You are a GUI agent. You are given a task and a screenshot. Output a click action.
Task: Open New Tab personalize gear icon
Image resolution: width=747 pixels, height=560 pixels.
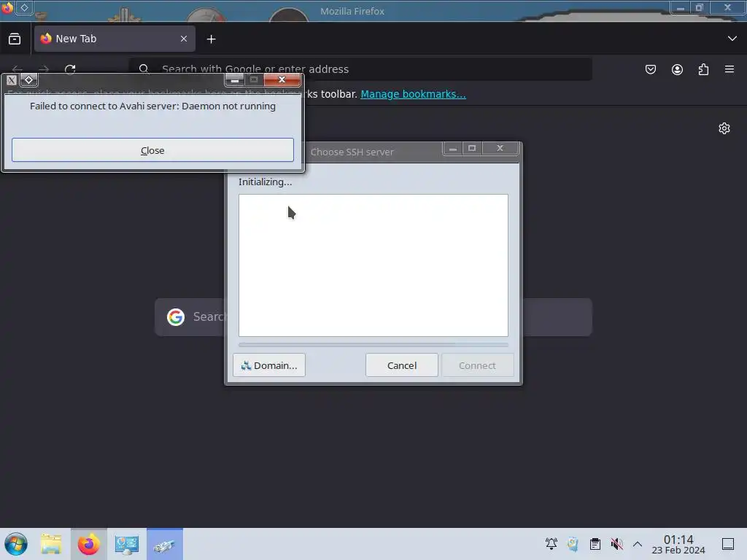click(x=724, y=128)
